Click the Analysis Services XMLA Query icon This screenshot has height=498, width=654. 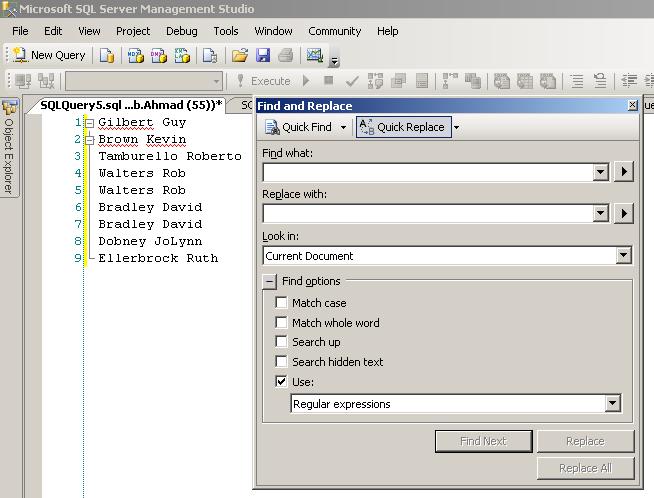(x=182, y=55)
